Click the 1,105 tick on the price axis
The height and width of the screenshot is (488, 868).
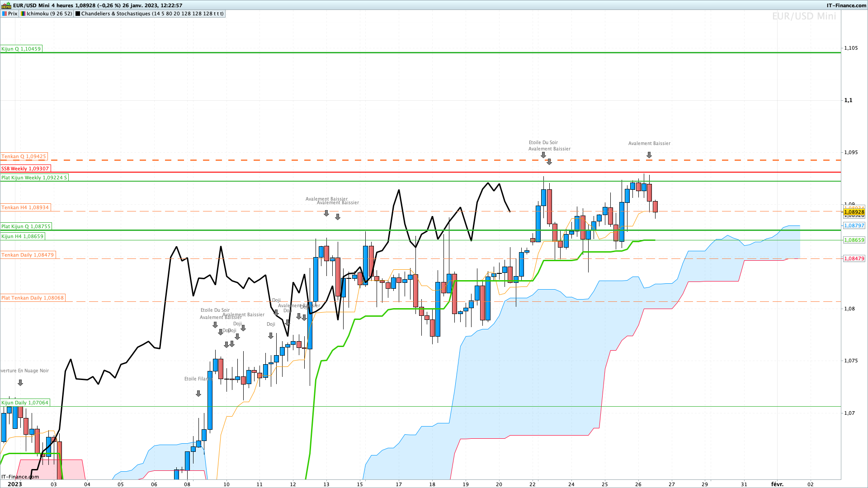click(x=851, y=48)
